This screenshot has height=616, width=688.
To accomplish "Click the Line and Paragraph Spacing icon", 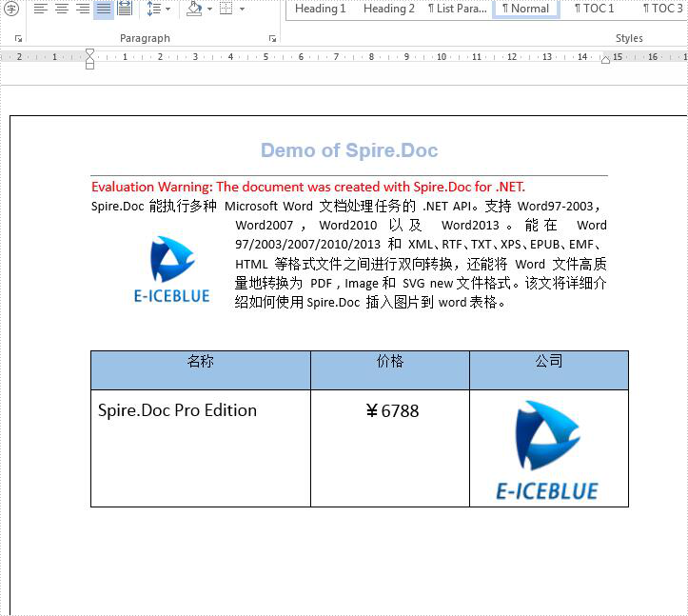I will tap(153, 9).
